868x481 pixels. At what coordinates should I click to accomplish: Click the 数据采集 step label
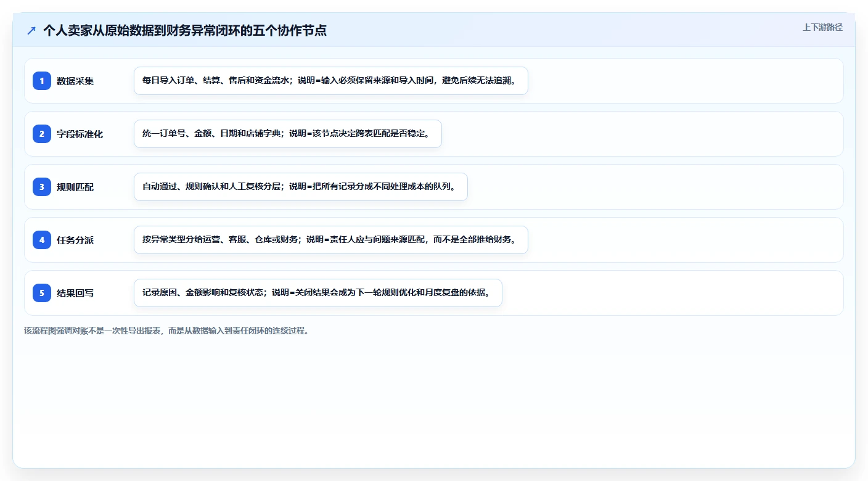75,81
